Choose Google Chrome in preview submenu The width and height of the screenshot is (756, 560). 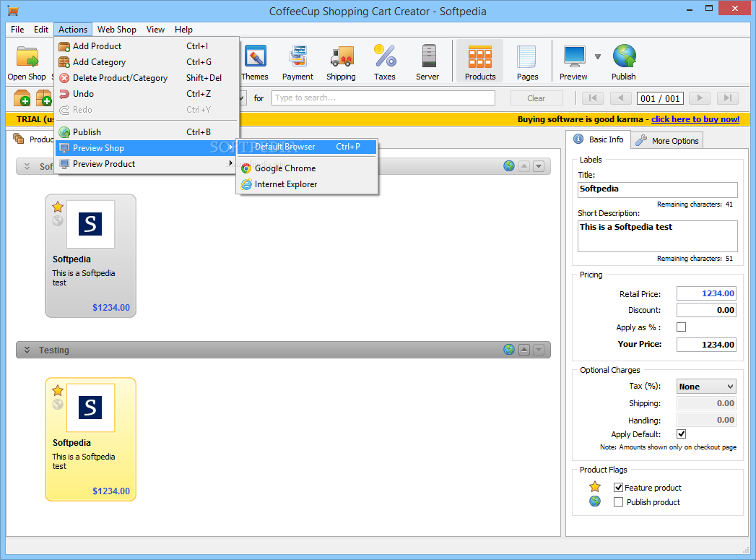point(307,168)
